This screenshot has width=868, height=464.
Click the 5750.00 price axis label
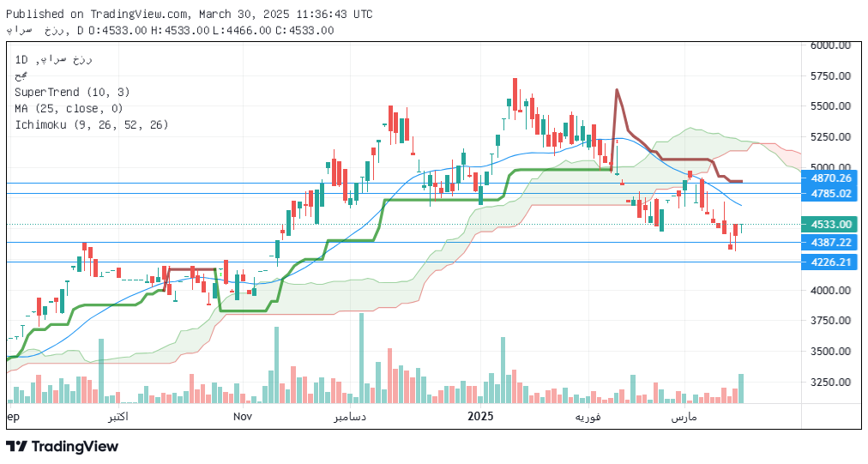(830, 75)
